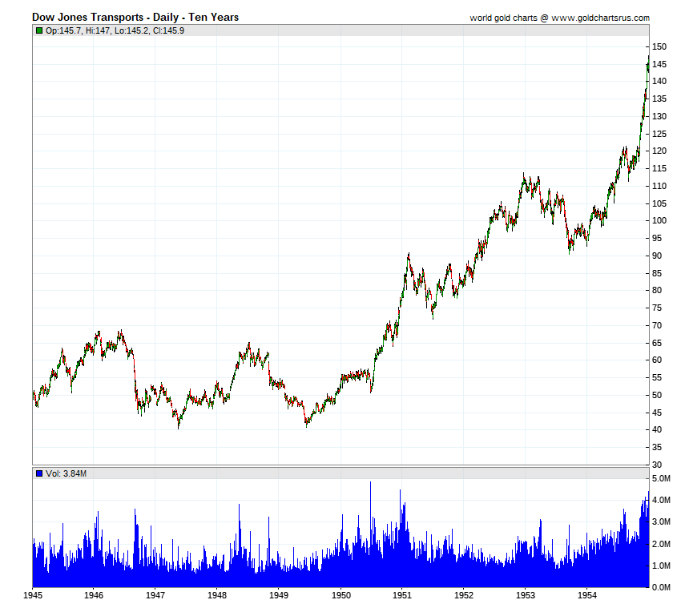
Task: Click the 4.0M volume axis label
Action: pos(662,500)
